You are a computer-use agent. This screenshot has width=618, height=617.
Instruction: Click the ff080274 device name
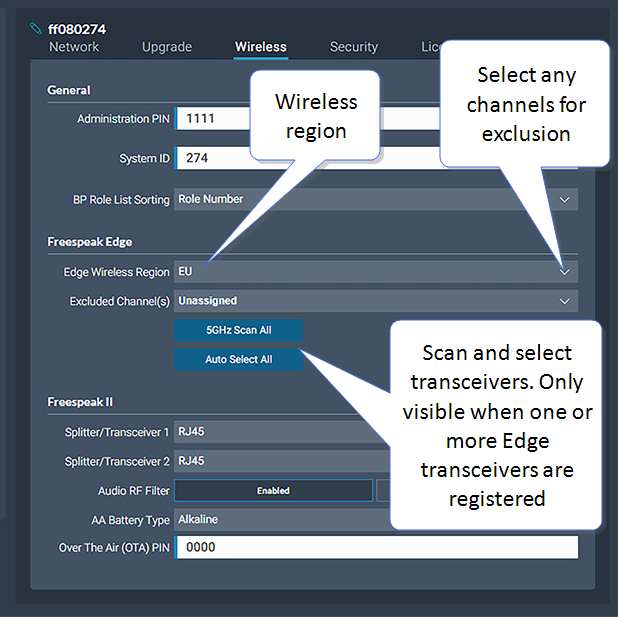click(77, 29)
